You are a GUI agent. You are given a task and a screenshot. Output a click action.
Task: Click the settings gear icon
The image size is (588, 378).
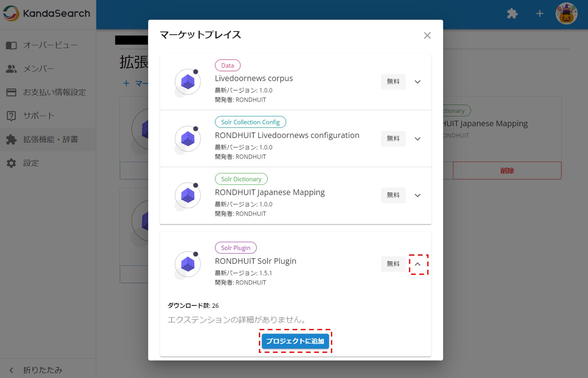[x=11, y=163]
